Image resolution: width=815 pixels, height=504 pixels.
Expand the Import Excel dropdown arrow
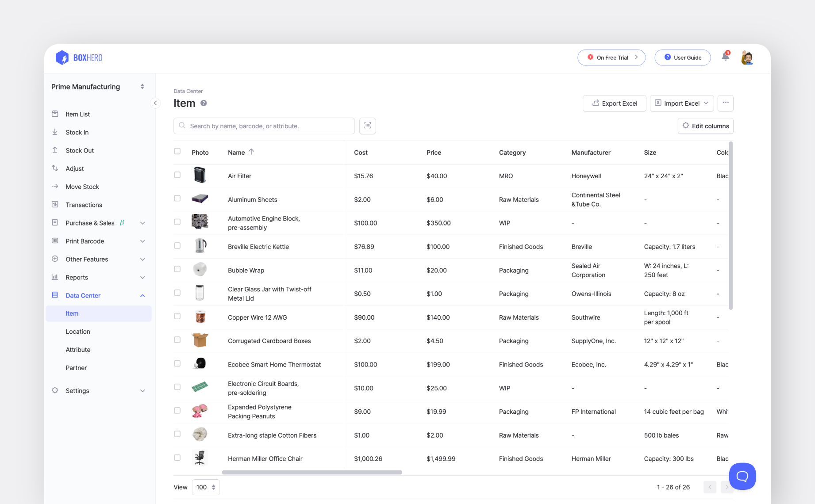pos(706,103)
